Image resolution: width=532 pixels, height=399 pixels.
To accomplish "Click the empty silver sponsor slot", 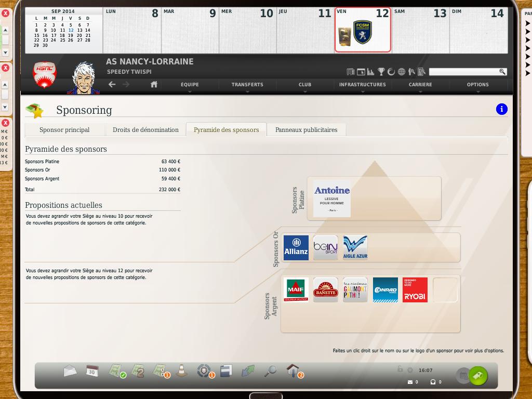I will tap(445, 290).
